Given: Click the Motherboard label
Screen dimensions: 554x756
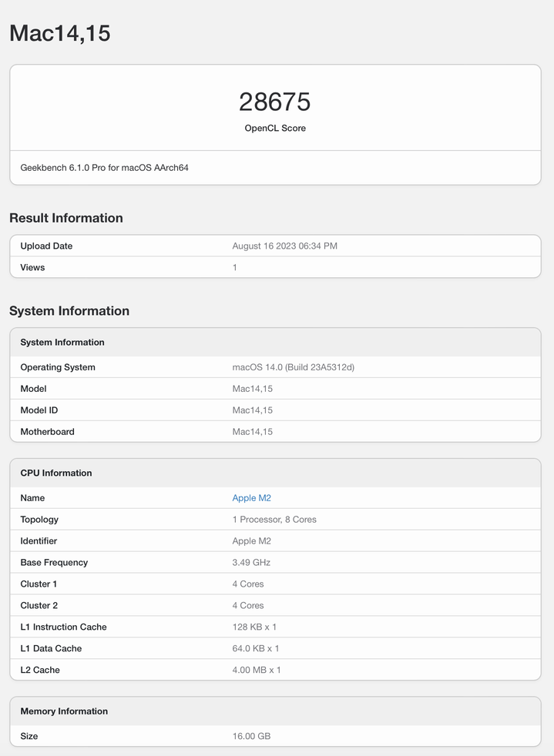Looking at the screenshot, I should tap(47, 432).
